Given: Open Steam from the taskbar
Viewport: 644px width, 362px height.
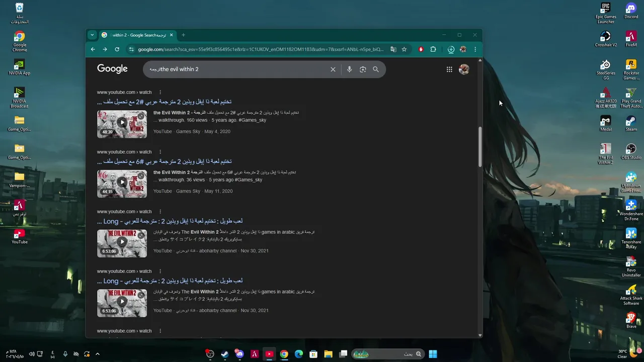Looking at the screenshot, I should (x=225, y=354).
